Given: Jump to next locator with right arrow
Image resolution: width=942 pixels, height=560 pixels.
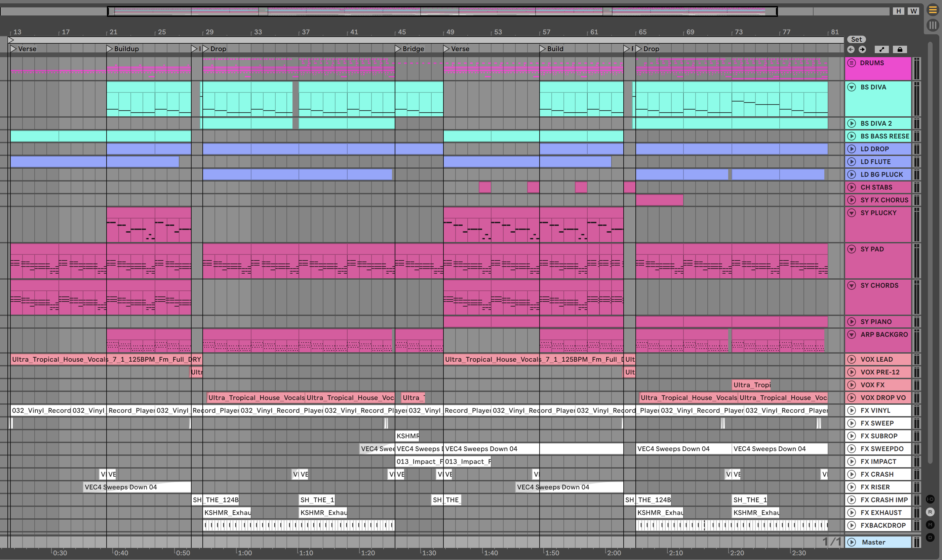Looking at the screenshot, I should click(862, 49).
